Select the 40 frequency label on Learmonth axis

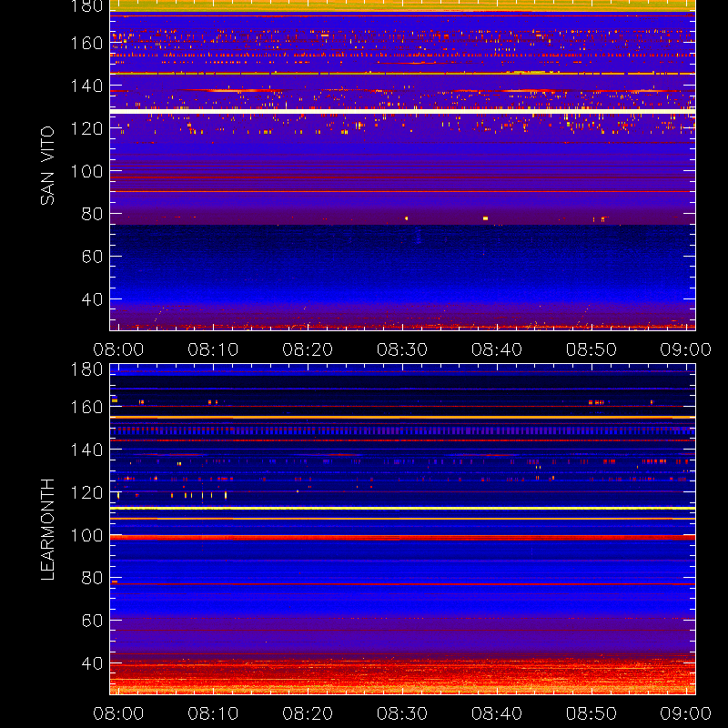click(x=92, y=663)
